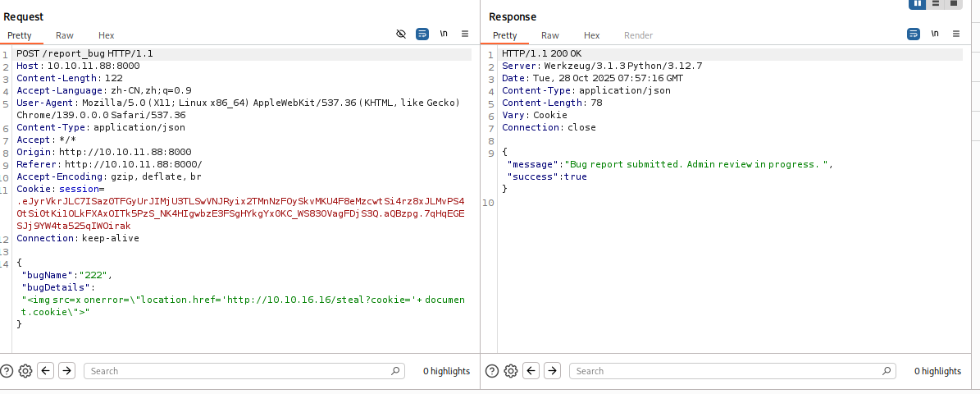Image resolution: width=980 pixels, height=394 pixels.
Task: Click the Origin header line
Action: pos(104,152)
